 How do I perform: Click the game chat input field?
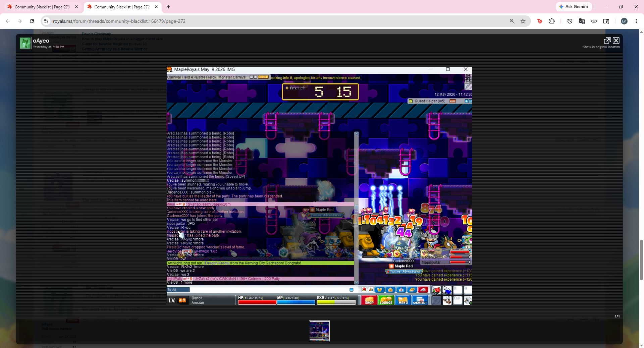[x=269, y=290]
